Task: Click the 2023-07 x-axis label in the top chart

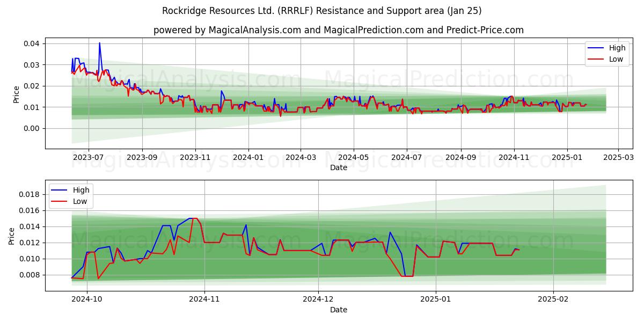Action: [88, 158]
